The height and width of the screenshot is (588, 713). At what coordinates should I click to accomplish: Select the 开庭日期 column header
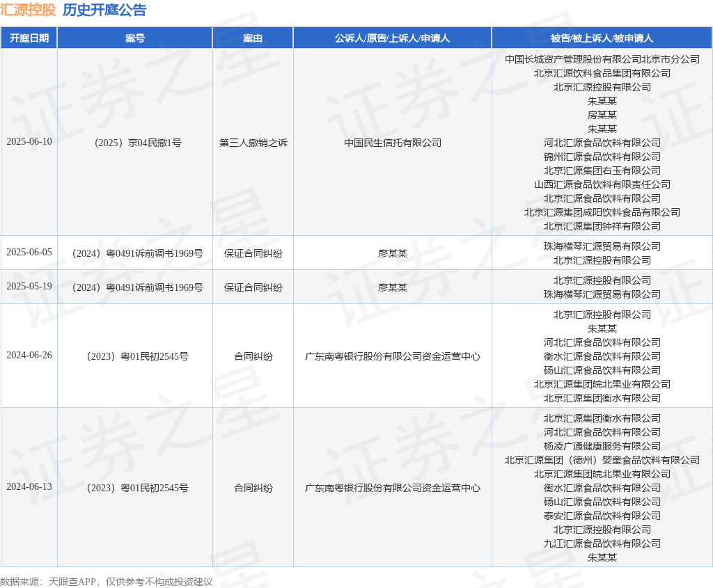click(29, 38)
